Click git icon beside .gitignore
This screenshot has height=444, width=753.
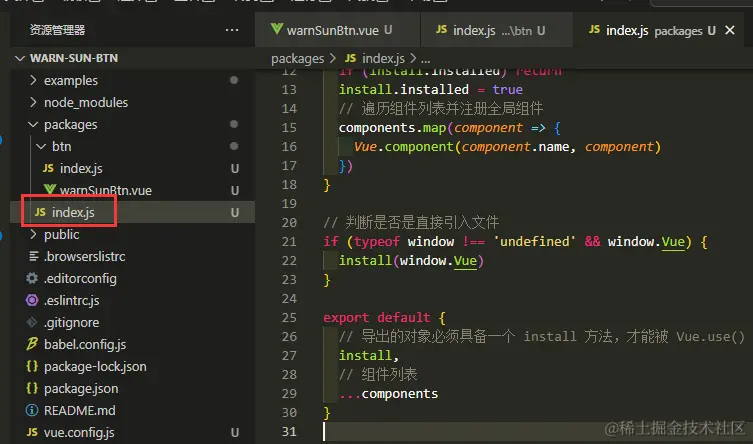[32, 322]
